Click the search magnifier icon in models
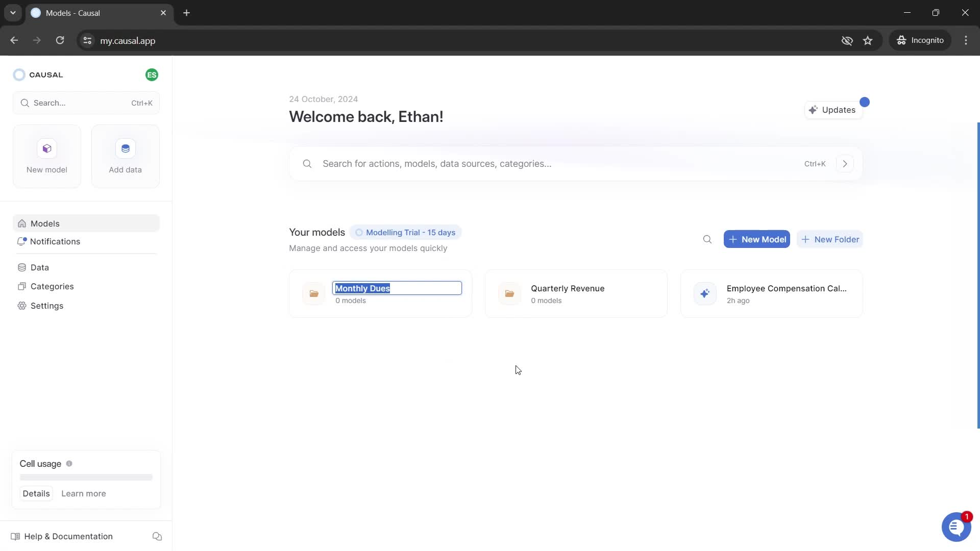 tap(707, 239)
